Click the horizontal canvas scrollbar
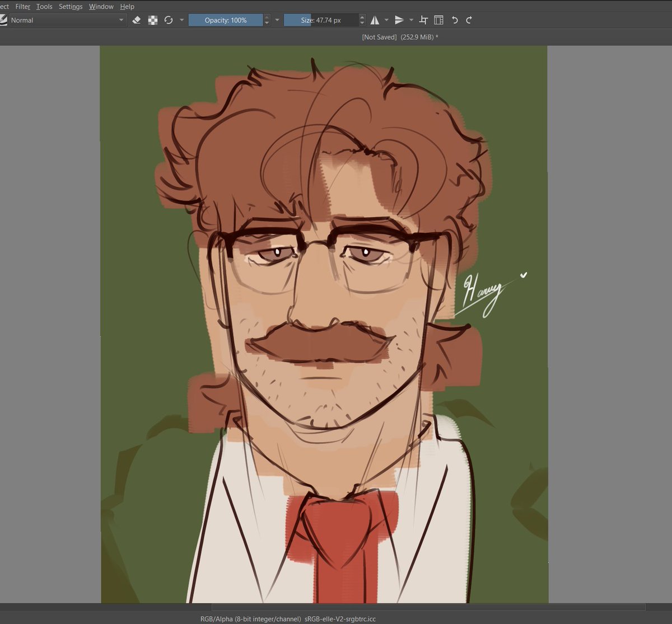The height and width of the screenshot is (624, 672). [x=428, y=607]
